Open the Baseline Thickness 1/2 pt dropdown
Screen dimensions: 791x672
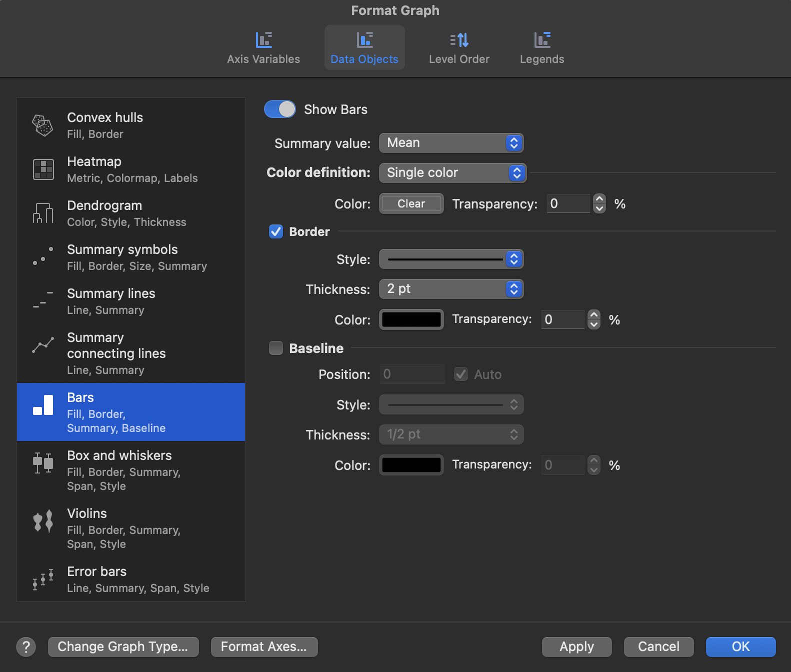click(451, 434)
